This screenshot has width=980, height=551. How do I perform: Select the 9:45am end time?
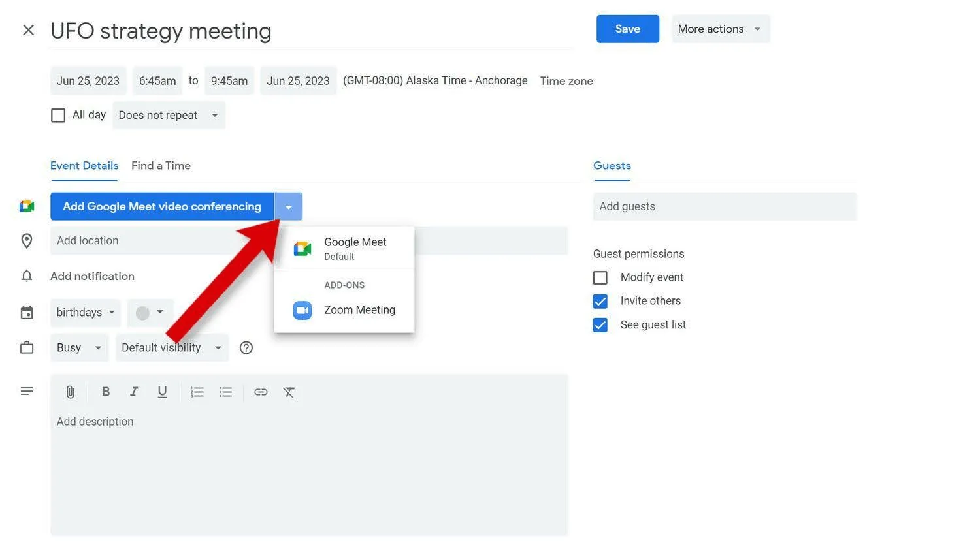[x=229, y=81]
